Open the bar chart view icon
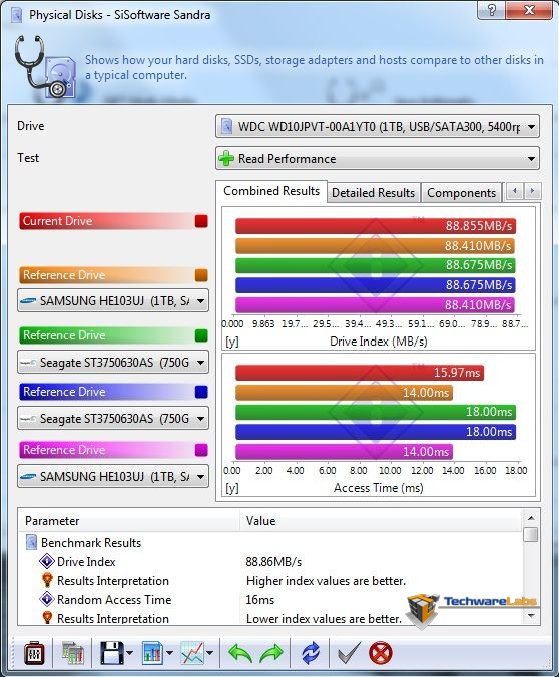The image size is (559, 677). coord(152,653)
